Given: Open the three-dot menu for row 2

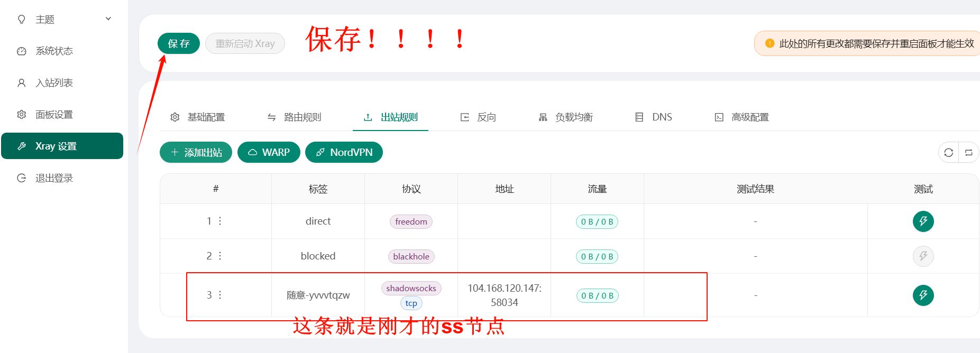Looking at the screenshot, I should [x=220, y=256].
